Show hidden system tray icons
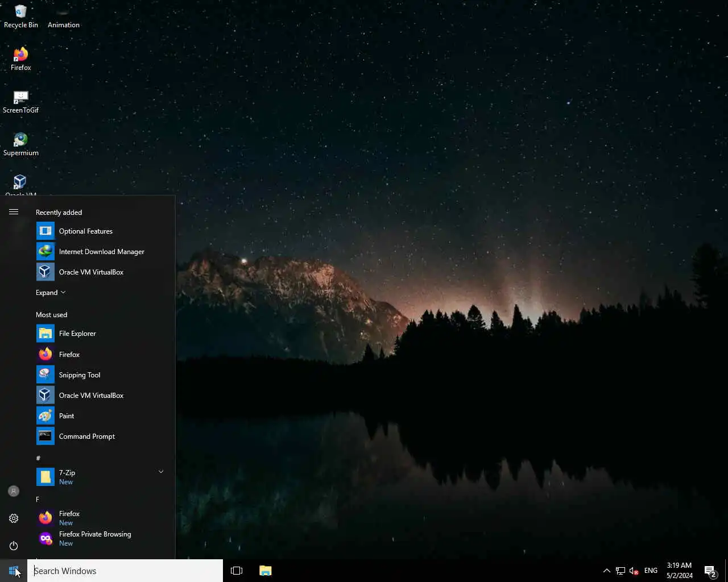Screen dimensions: 728x582 [606, 571]
